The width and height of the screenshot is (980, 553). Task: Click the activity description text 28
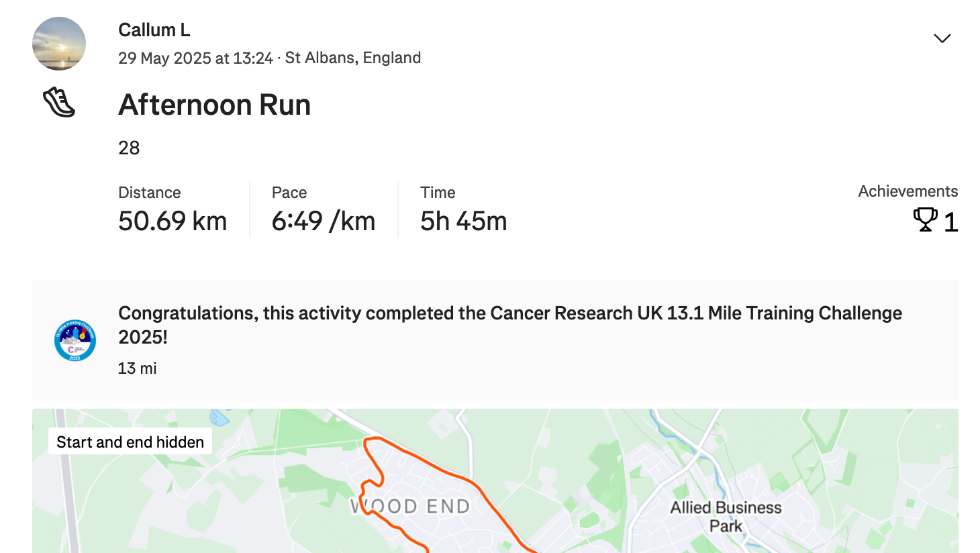coord(129,148)
